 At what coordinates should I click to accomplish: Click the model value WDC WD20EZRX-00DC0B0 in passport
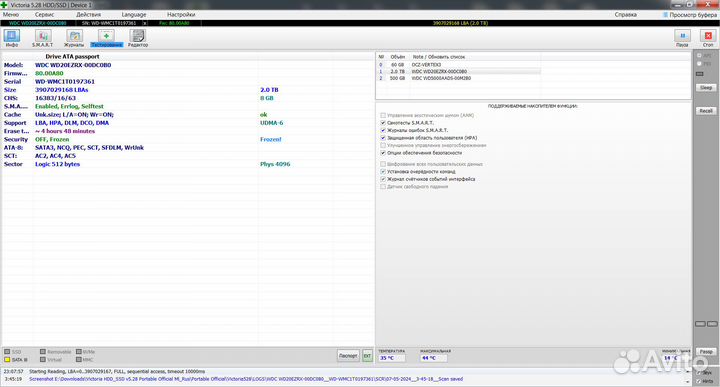tap(73, 65)
